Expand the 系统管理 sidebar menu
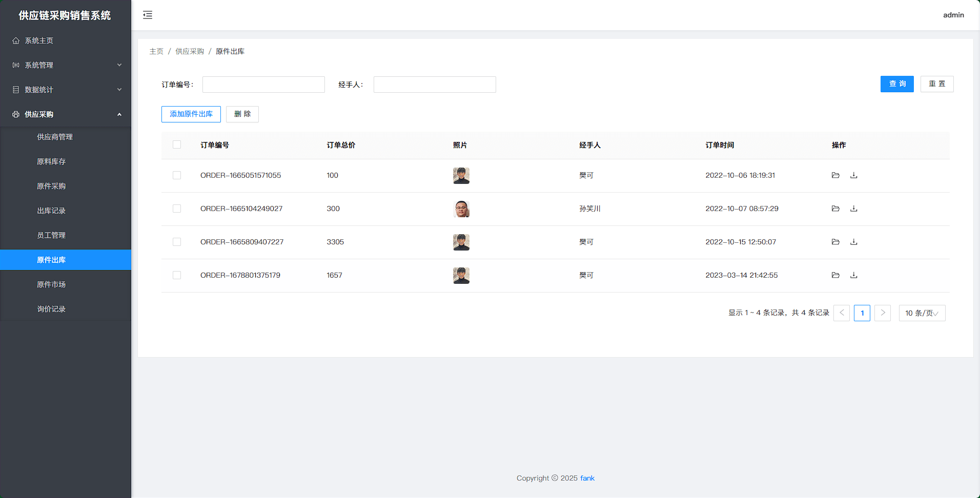 coord(66,65)
